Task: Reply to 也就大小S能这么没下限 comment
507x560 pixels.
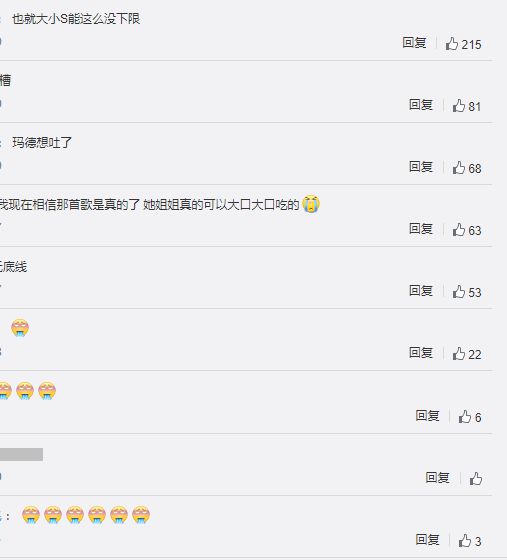Action: [414, 43]
